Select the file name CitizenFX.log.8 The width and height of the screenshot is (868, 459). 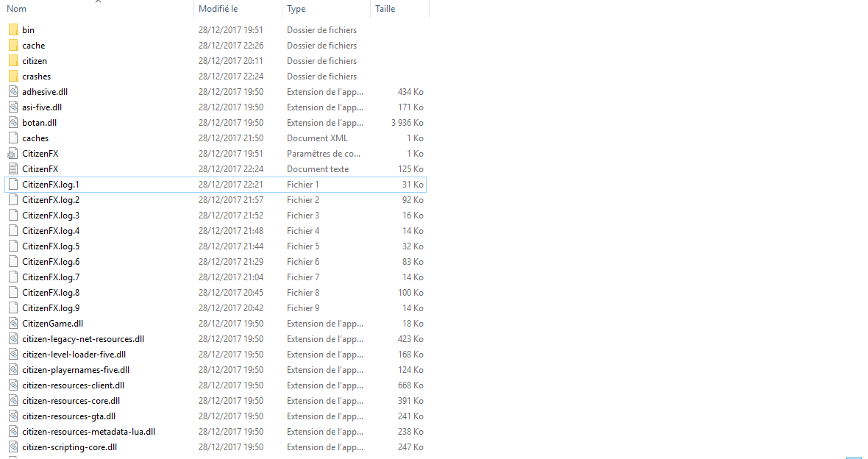(x=51, y=293)
